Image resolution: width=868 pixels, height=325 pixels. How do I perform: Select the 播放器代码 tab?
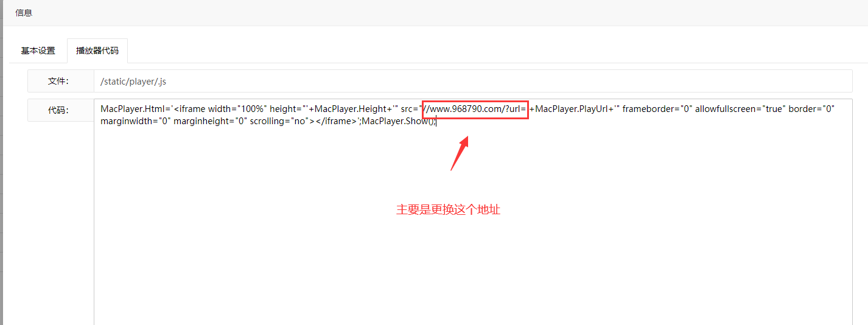(x=97, y=51)
